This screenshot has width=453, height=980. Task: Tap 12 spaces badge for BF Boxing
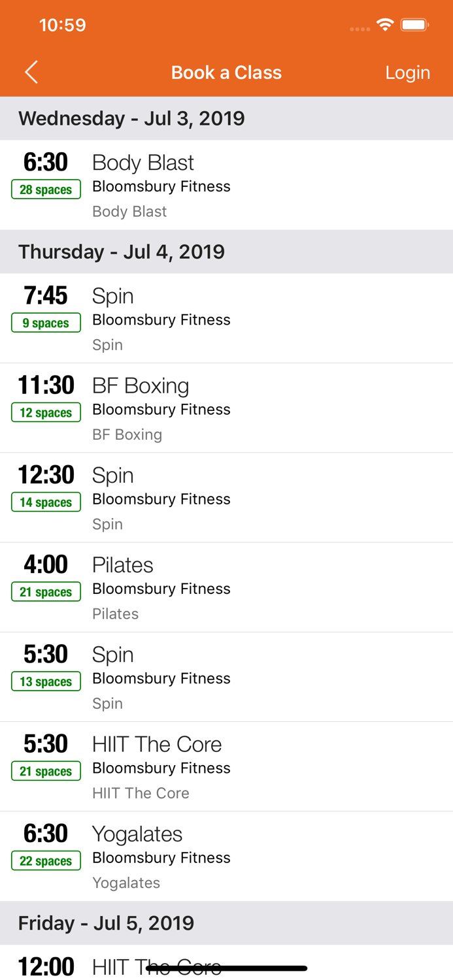click(46, 412)
